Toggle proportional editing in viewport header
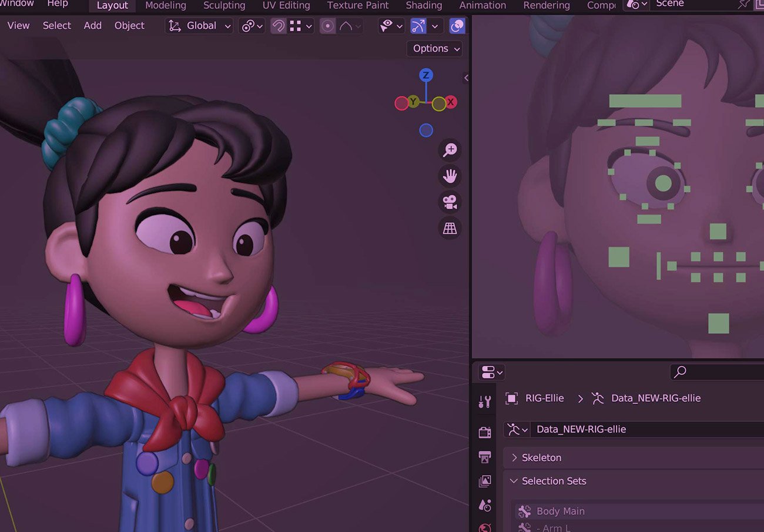This screenshot has width=764, height=532. tap(328, 26)
